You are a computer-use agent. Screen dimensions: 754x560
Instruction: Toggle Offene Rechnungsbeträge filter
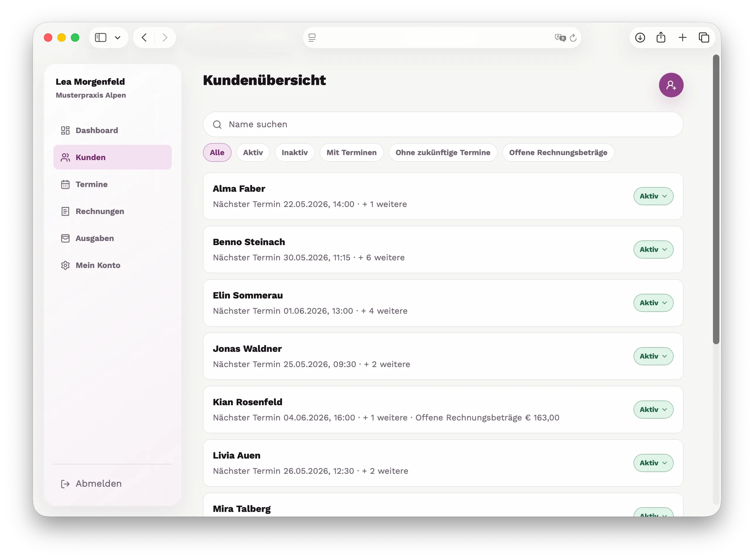[x=558, y=152]
